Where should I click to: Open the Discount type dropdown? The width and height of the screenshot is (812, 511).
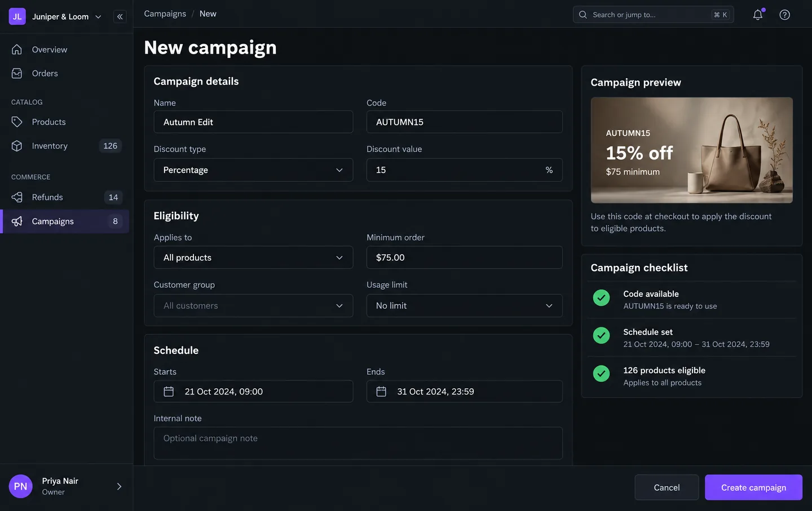pyautogui.click(x=254, y=170)
